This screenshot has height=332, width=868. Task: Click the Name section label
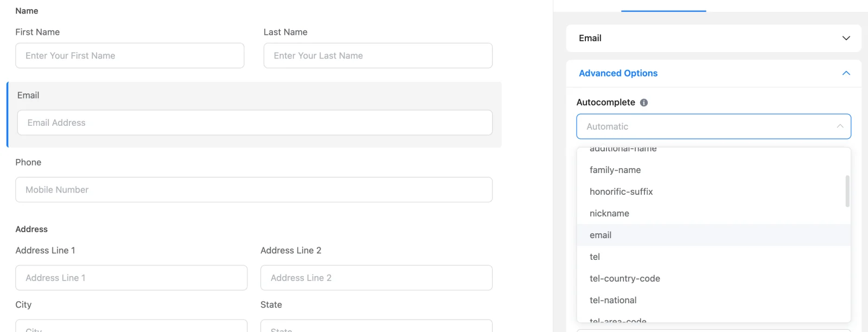point(27,11)
